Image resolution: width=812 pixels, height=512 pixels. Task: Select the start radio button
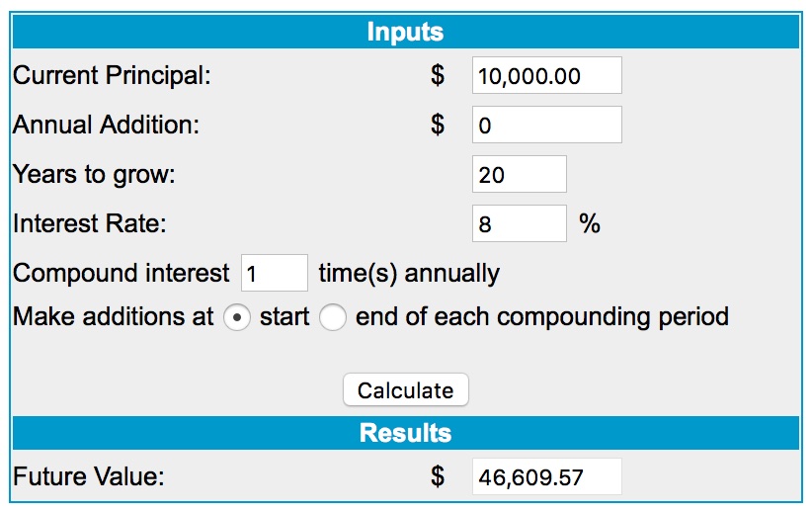click(237, 318)
